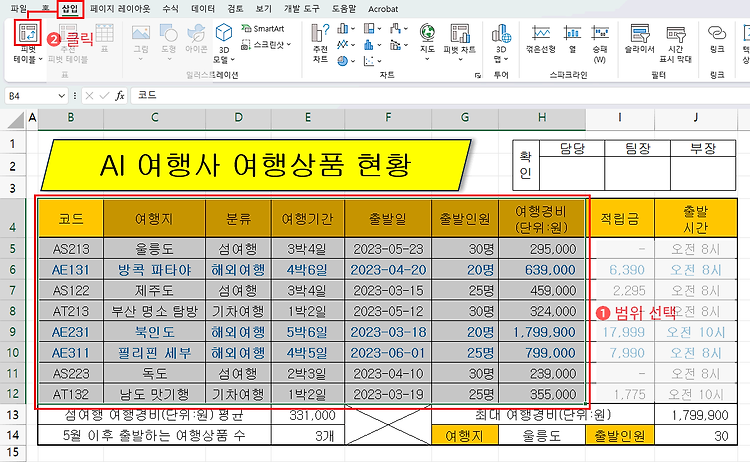
Task: Expand the 스크린샷 dropdown arrow
Action: coord(289,44)
